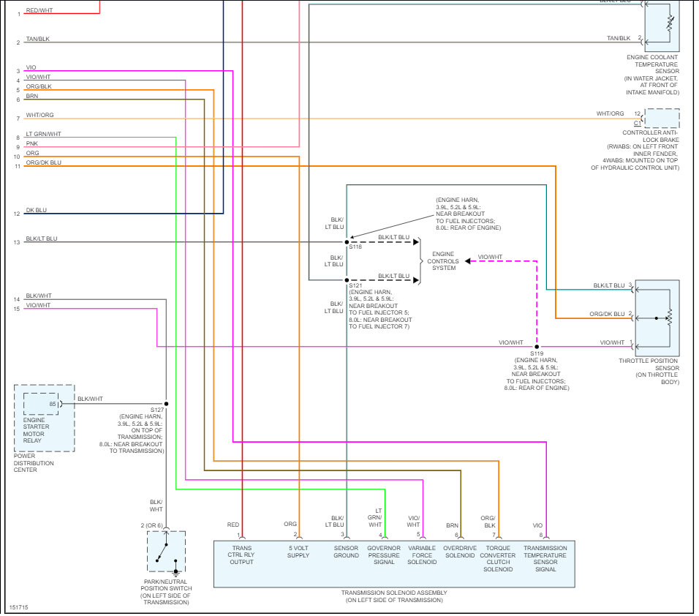This screenshot has width=699, height=616.
Task: Click the diagram number 151715
Action: pyautogui.click(x=19, y=607)
